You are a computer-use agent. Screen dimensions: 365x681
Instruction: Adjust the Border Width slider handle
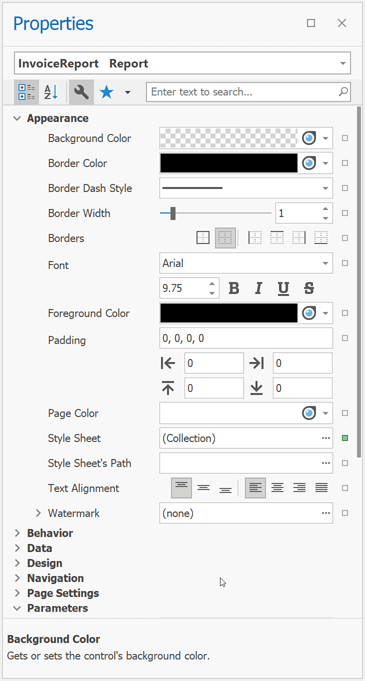pyautogui.click(x=173, y=213)
